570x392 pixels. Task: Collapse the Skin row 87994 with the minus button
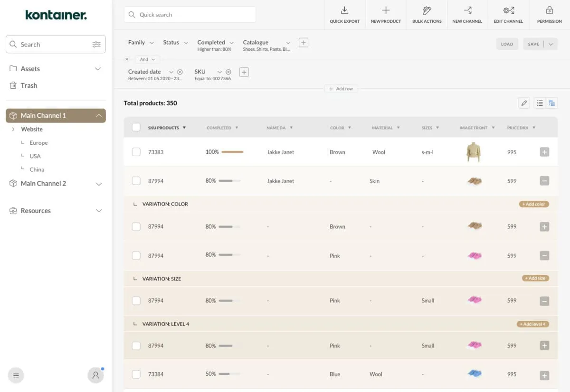click(x=545, y=181)
